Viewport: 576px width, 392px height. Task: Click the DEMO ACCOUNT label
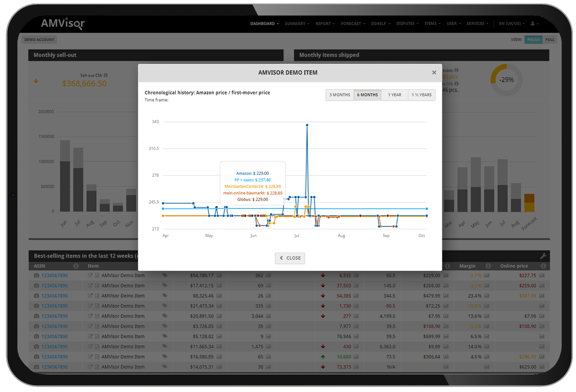(x=39, y=39)
